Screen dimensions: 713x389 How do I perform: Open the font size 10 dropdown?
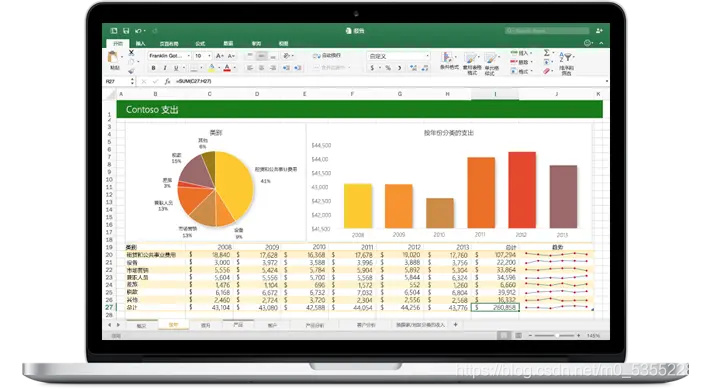pyautogui.click(x=202, y=56)
